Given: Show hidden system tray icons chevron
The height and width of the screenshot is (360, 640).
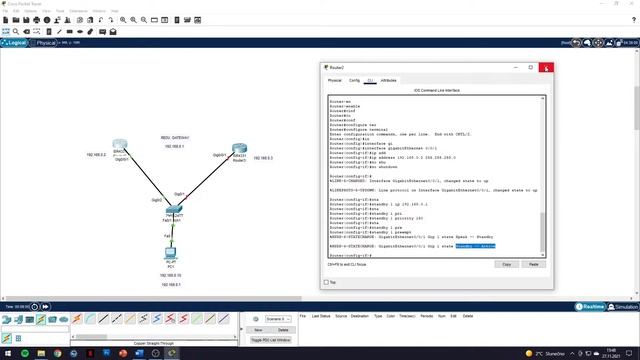Looking at the screenshot, I should point(572,353).
